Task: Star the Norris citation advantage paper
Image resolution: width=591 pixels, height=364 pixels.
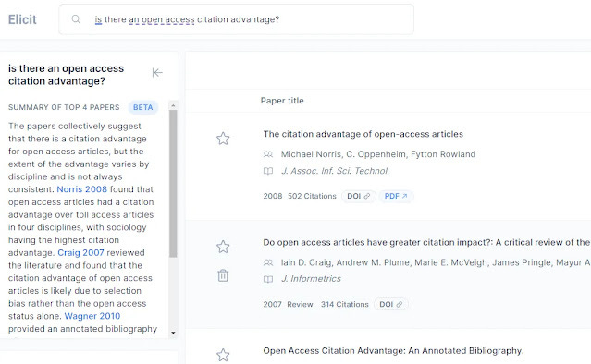Action: (x=223, y=139)
